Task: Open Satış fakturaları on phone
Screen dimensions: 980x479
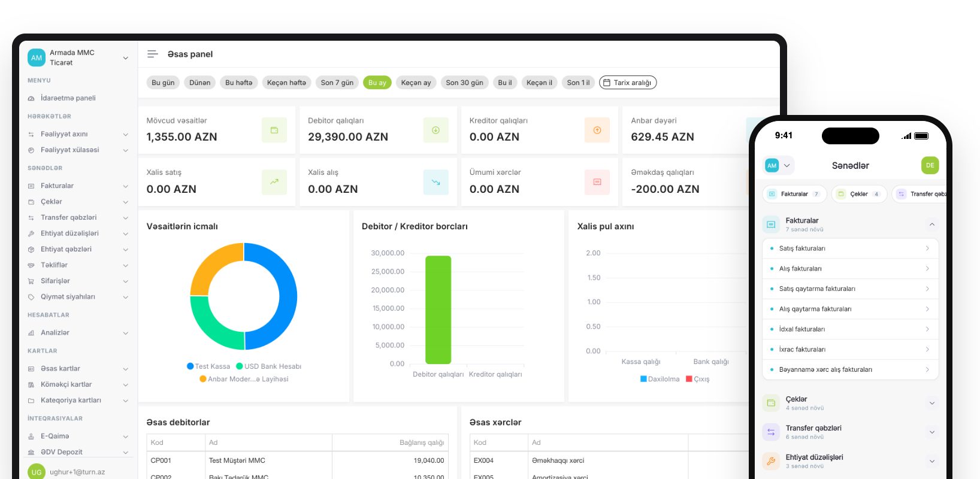Action: [x=851, y=248]
